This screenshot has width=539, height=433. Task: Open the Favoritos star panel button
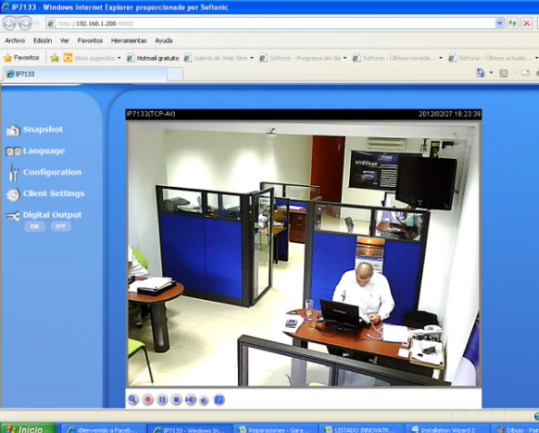[x=22, y=58]
